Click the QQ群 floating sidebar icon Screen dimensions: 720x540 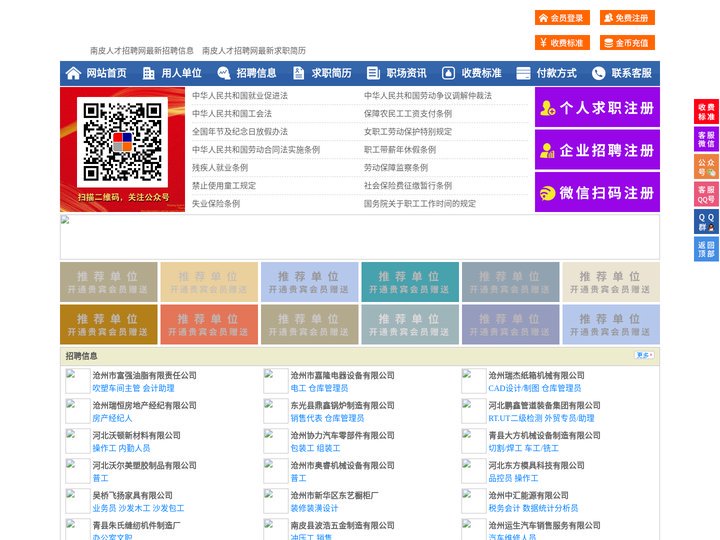(x=706, y=222)
